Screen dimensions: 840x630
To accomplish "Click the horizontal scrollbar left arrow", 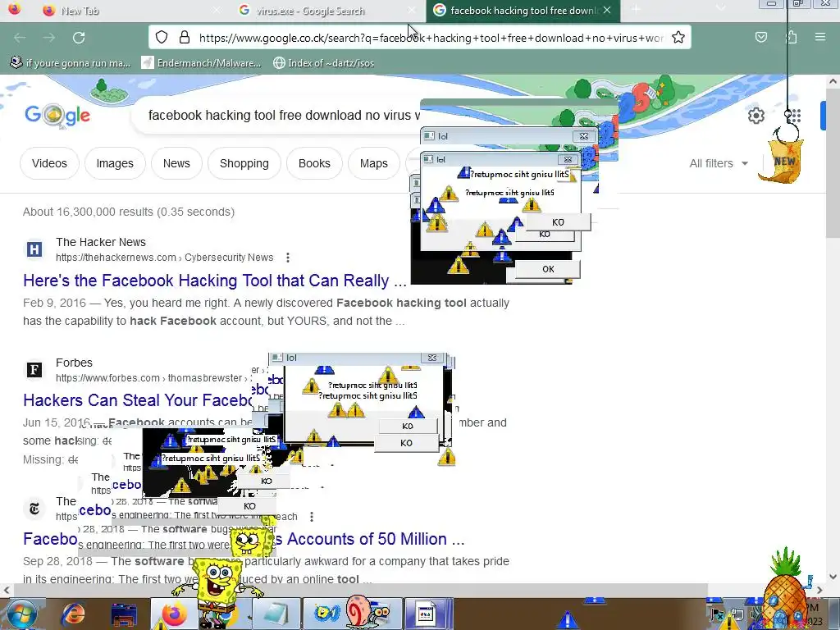I will (x=7, y=590).
